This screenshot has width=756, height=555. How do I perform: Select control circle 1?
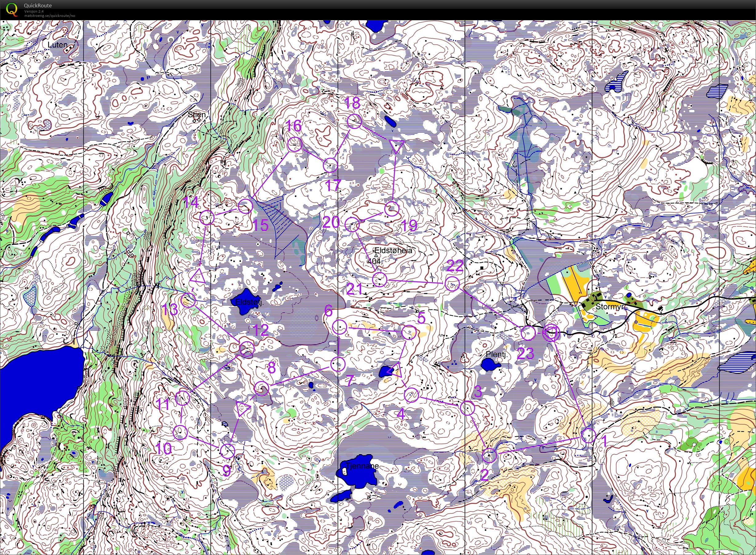(588, 436)
